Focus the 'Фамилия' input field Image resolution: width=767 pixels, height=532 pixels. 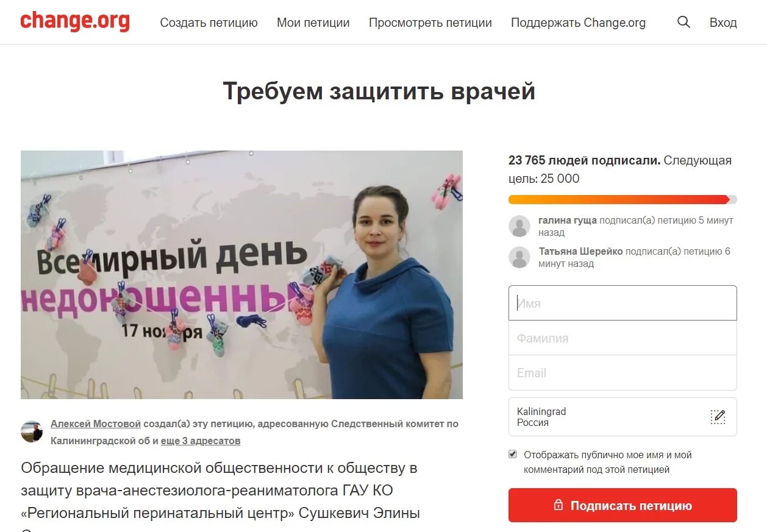coord(623,338)
